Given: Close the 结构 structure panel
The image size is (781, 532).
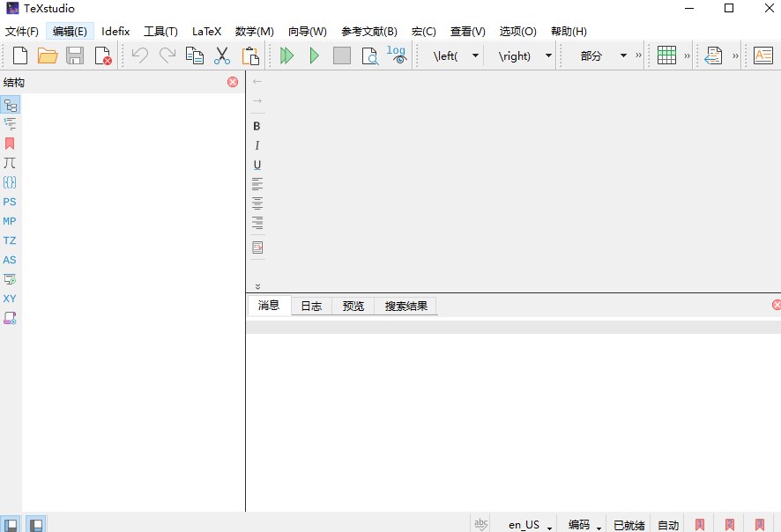Looking at the screenshot, I should pyautogui.click(x=233, y=82).
